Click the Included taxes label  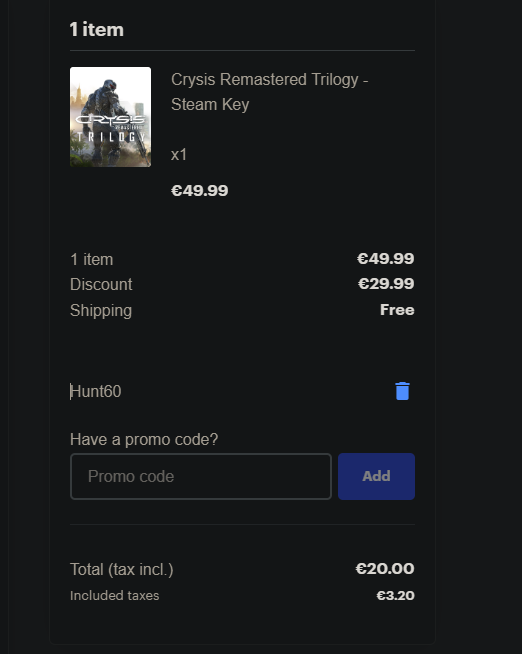point(115,596)
